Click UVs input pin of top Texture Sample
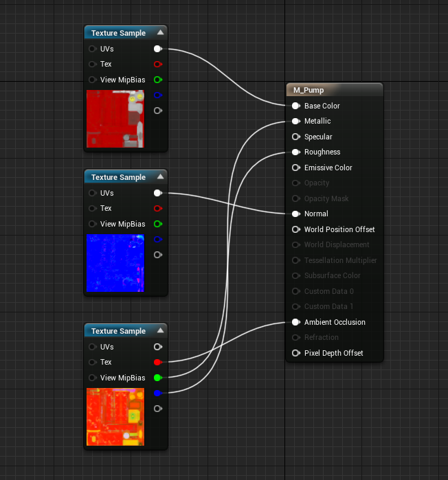This screenshot has width=448, height=480. 93,49
